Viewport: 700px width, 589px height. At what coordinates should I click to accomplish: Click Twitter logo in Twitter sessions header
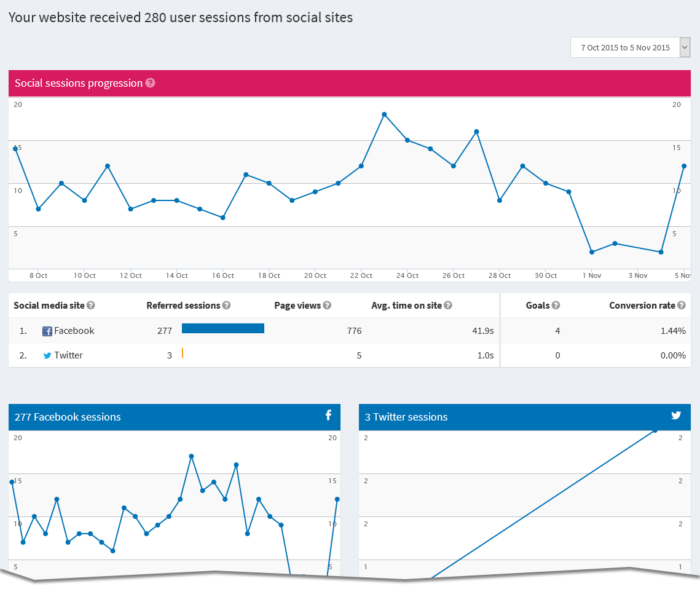tap(676, 416)
